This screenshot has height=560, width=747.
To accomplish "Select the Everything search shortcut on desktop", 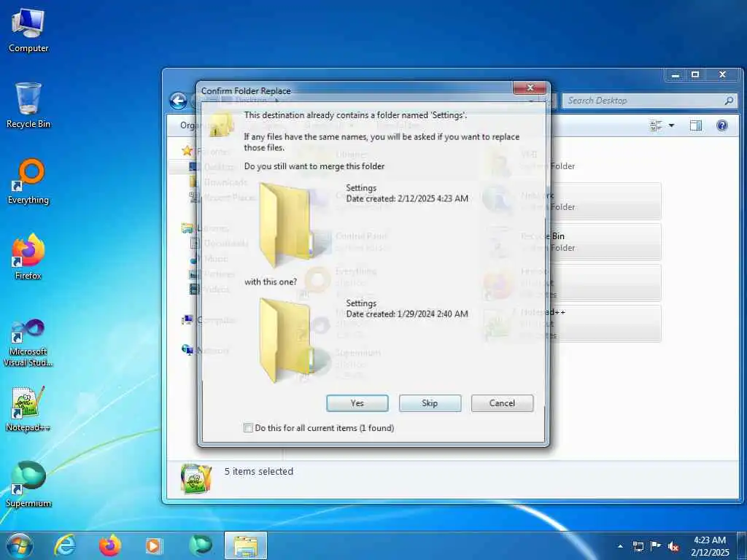I will point(28,182).
